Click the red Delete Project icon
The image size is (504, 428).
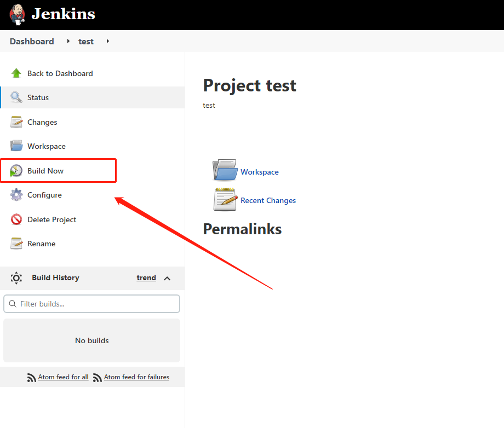point(16,219)
